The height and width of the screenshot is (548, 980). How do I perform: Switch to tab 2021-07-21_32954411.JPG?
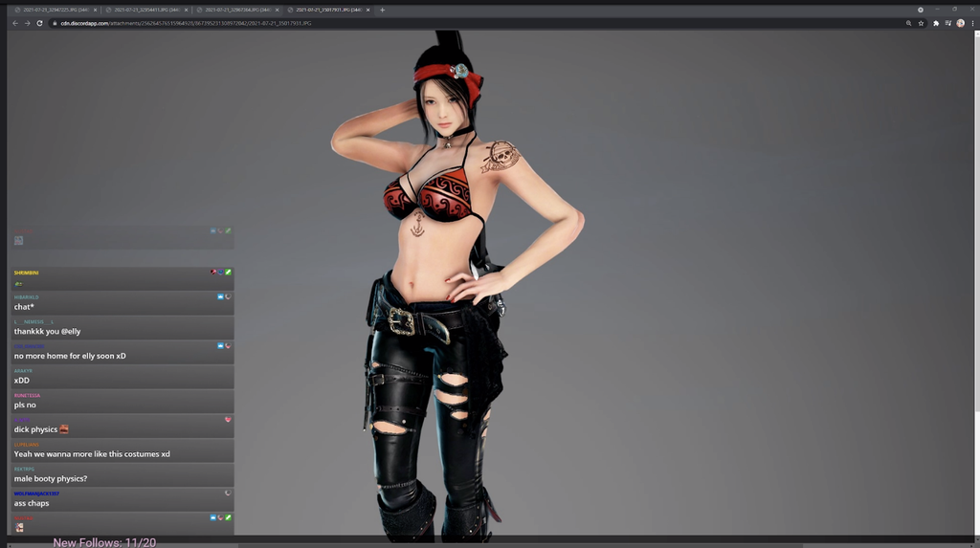pyautogui.click(x=146, y=10)
